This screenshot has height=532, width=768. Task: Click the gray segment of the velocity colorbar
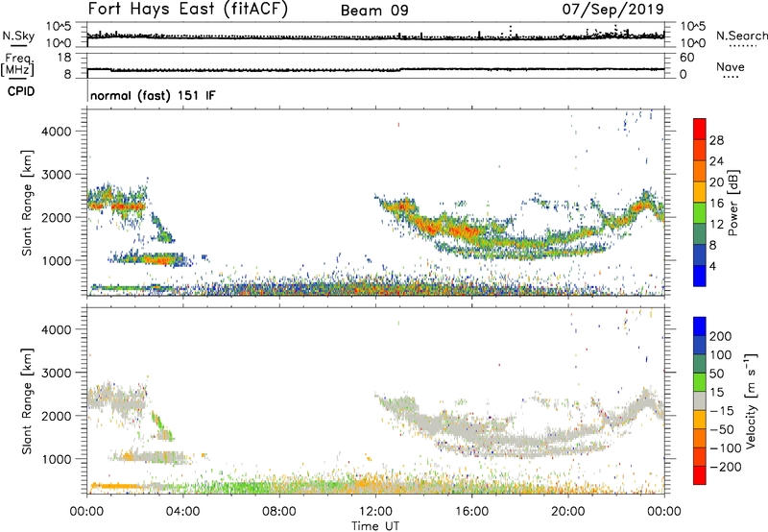click(x=700, y=401)
